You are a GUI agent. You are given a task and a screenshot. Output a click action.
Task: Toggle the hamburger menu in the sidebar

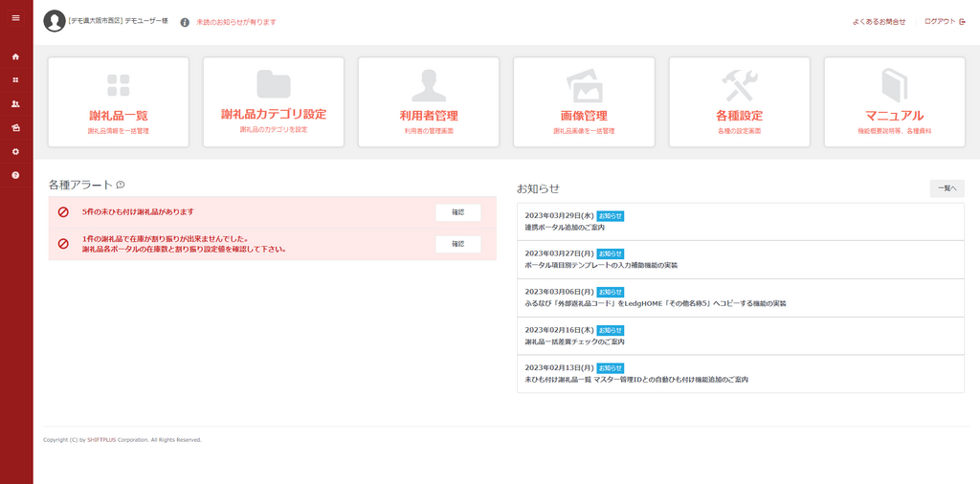coord(15,18)
